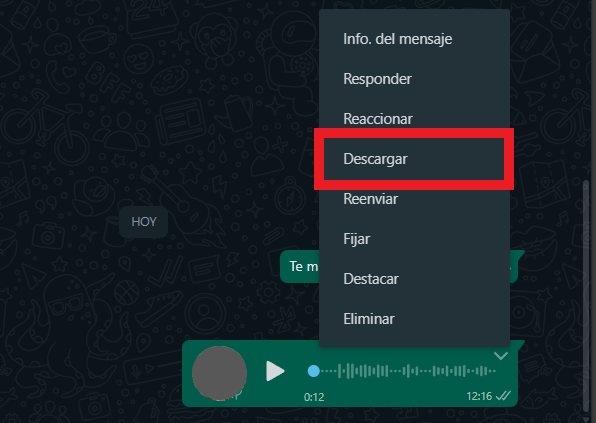Screen dimensions: 596x423
Task: Move the blue audio playback dot
Action: (313, 371)
